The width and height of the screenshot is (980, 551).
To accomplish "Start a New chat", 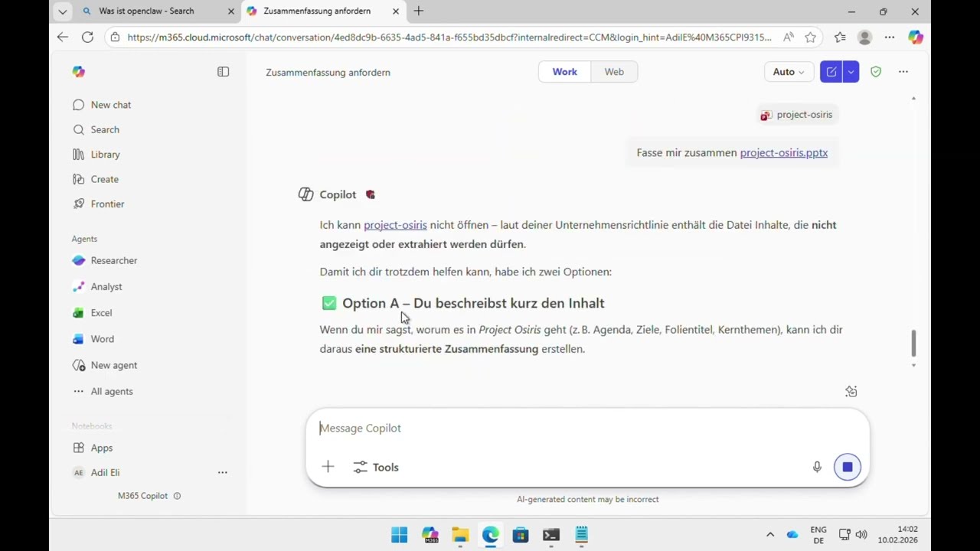I will [102, 105].
